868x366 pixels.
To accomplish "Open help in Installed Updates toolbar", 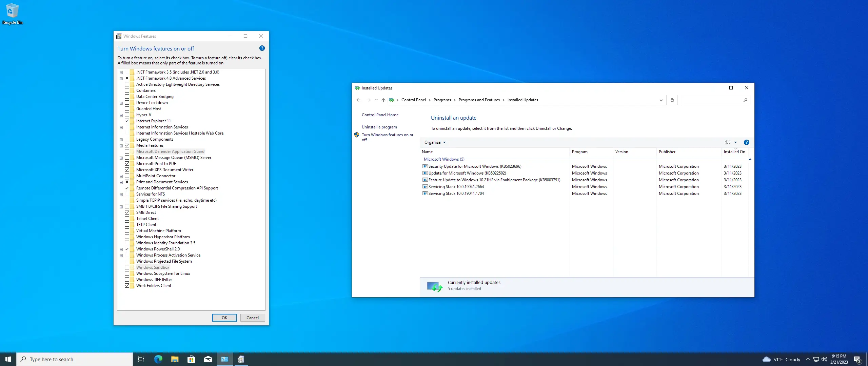I will (746, 142).
